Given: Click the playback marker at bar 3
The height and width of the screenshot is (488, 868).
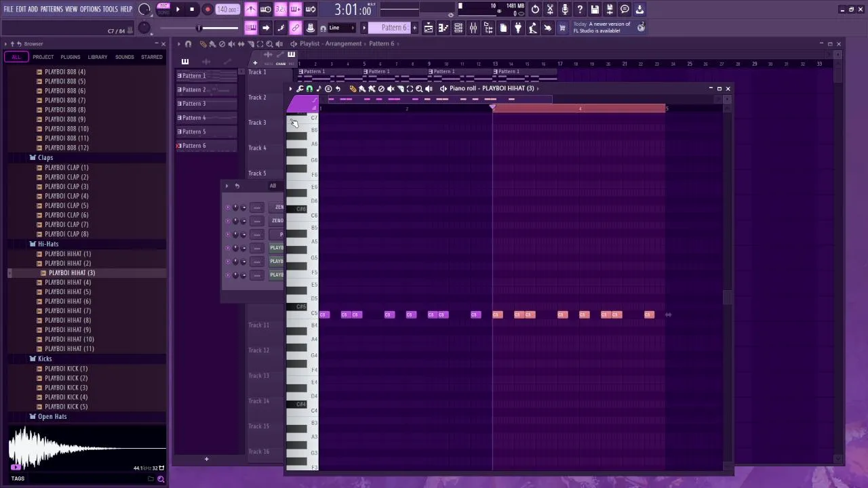Looking at the screenshot, I should 493,108.
